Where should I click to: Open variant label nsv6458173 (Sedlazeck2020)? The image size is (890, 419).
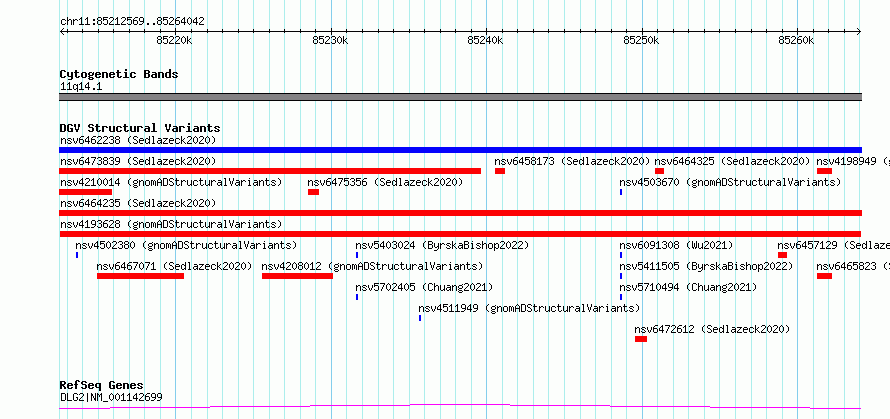pyautogui.click(x=572, y=161)
